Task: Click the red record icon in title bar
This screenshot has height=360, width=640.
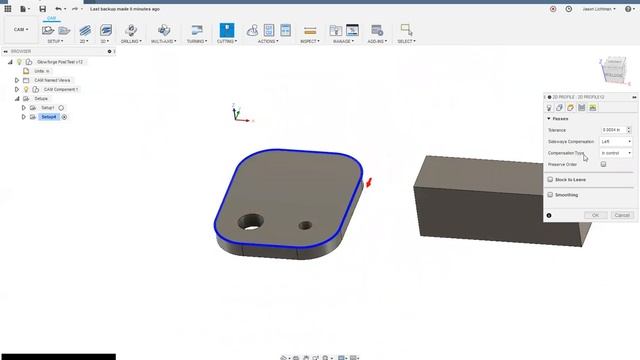Action: tap(553, 9)
